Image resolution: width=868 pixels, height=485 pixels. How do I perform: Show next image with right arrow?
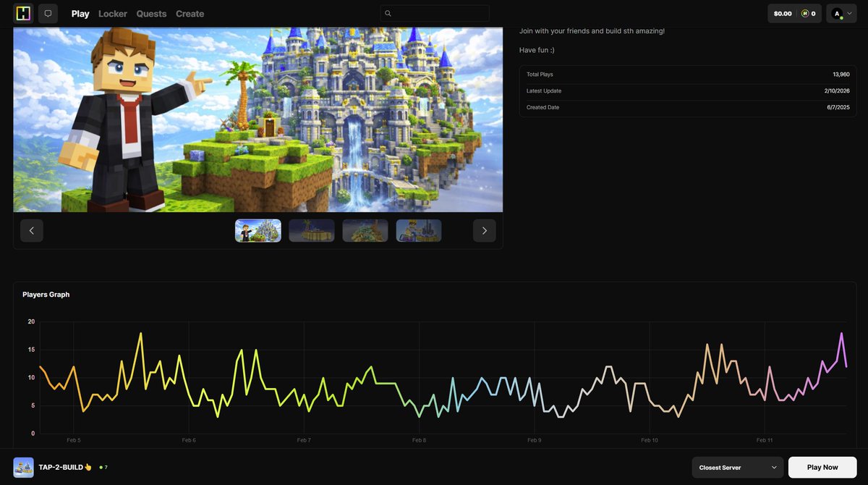tap(485, 230)
